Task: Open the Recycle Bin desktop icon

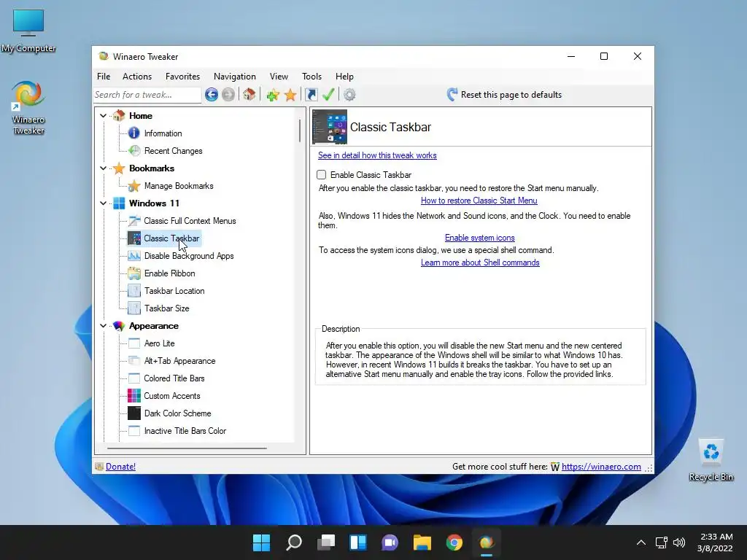Action: 711,460
